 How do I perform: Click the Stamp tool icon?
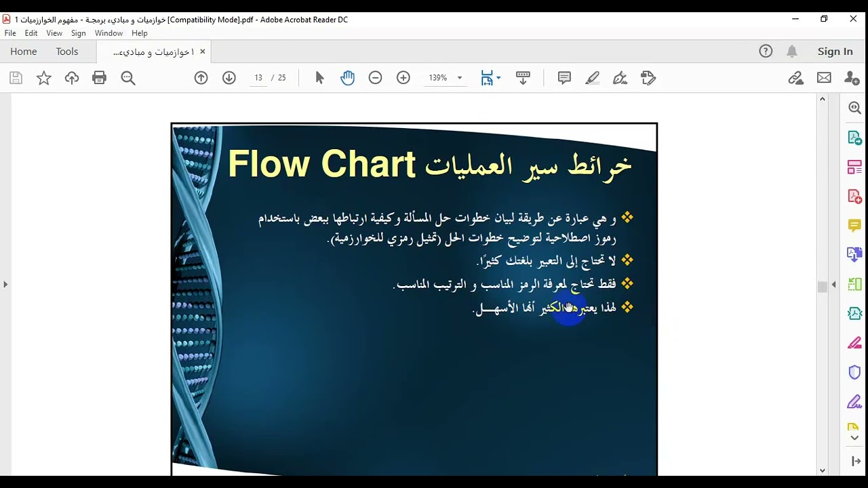pos(648,78)
